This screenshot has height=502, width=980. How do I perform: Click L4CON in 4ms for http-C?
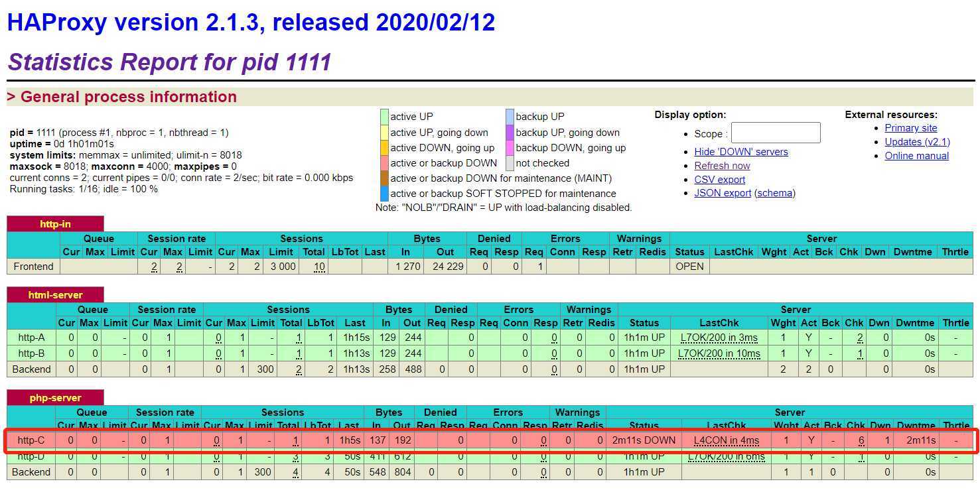click(727, 440)
